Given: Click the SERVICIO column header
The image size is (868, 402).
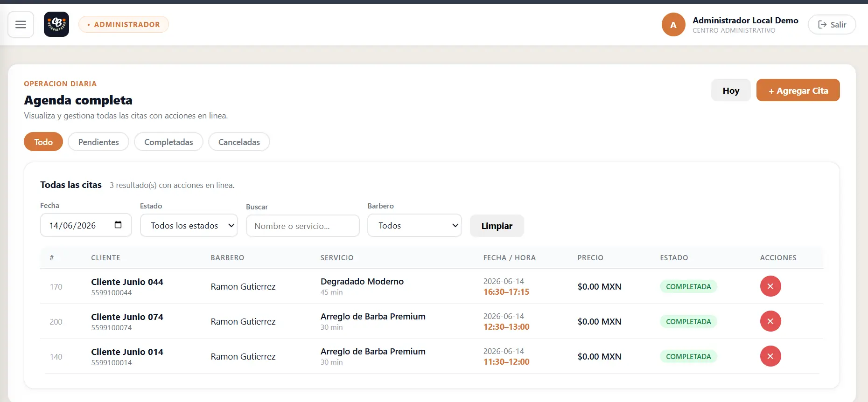Looking at the screenshot, I should click(x=337, y=257).
